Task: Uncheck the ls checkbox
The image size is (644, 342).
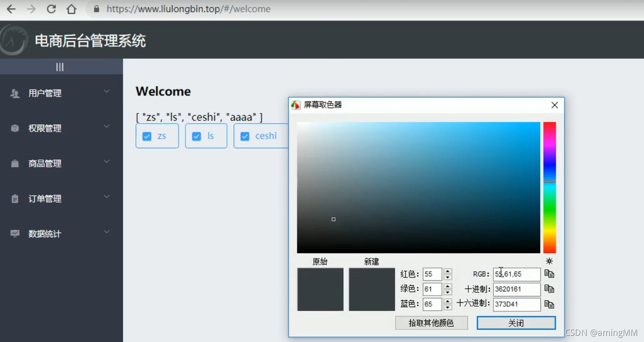Action: point(196,136)
